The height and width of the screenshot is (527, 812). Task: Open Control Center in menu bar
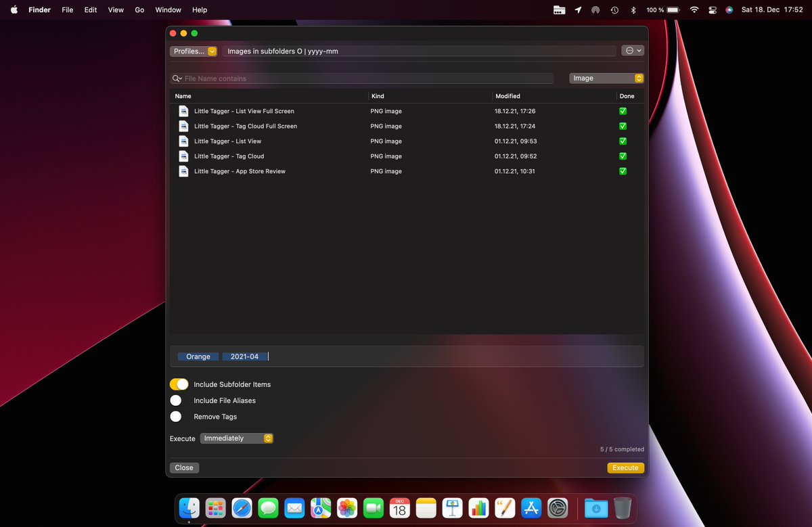tap(713, 10)
